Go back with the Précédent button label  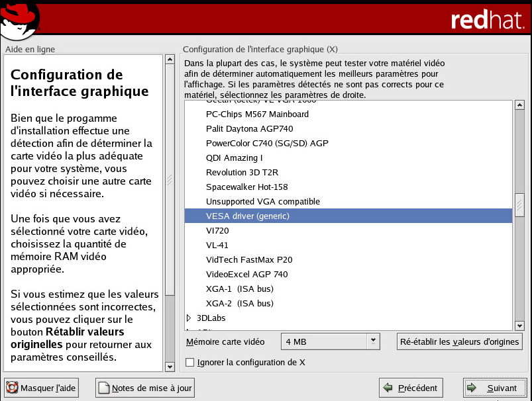(417, 388)
